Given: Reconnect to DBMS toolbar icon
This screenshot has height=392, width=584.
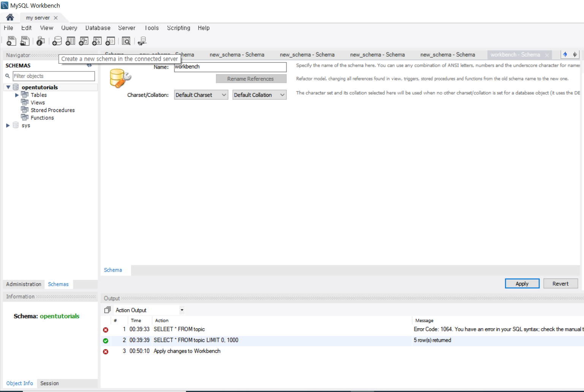Looking at the screenshot, I should click(142, 41).
